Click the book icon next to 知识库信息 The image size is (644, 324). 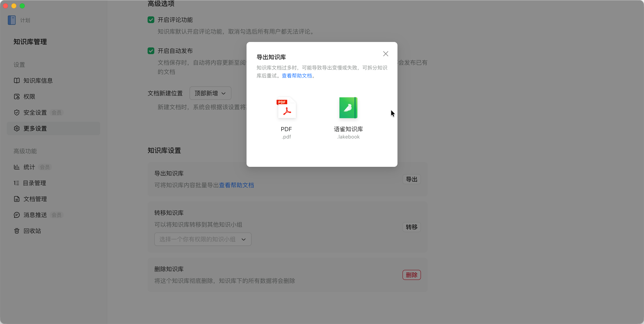point(17,81)
